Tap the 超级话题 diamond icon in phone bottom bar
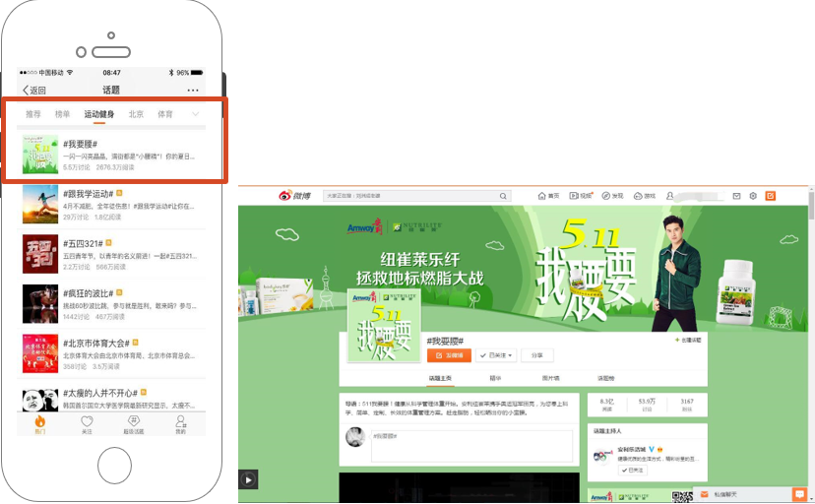The height and width of the screenshot is (504, 815). click(x=134, y=421)
